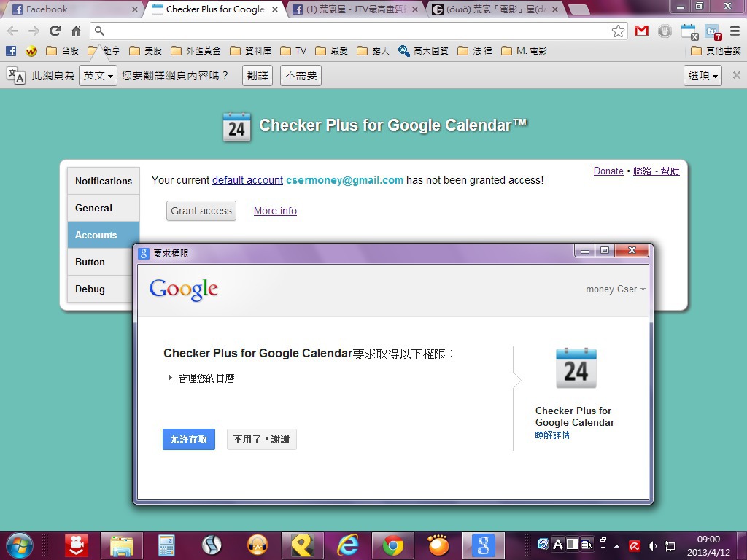Viewport: 747px width, 560px height.
Task: Click the taskbar clock showing 09:00
Action: tap(708, 545)
